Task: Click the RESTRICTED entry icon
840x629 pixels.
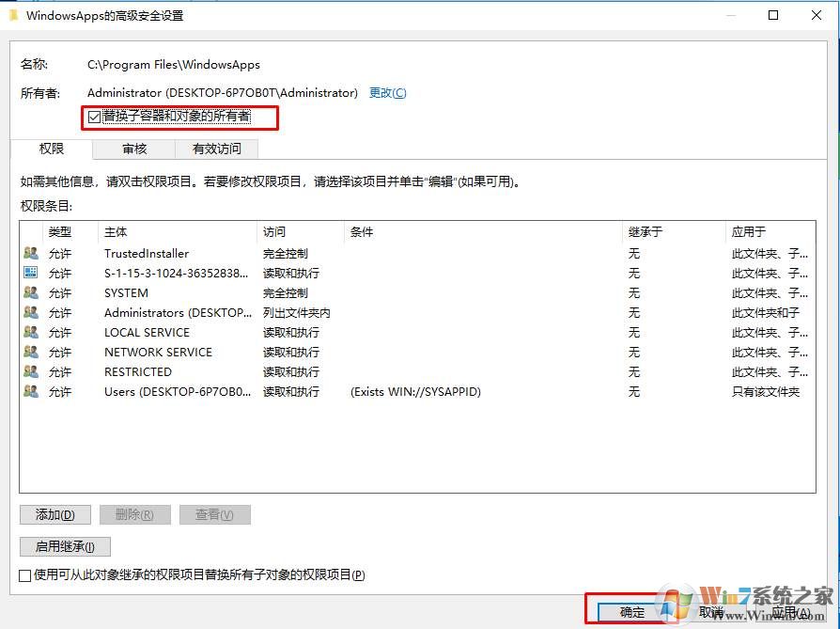Action: point(31,371)
